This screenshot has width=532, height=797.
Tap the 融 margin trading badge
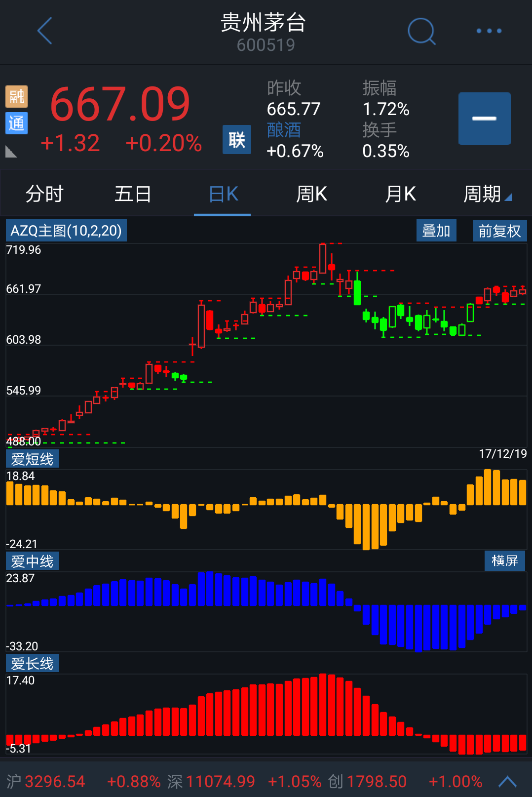pyautogui.click(x=16, y=96)
